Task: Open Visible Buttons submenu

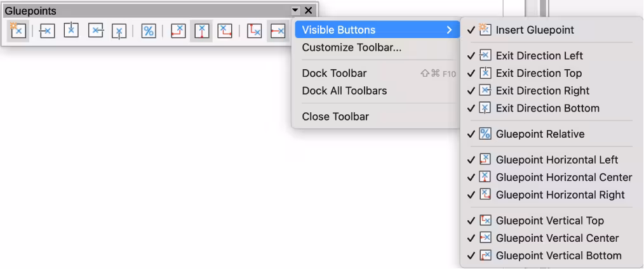Action: click(x=377, y=30)
